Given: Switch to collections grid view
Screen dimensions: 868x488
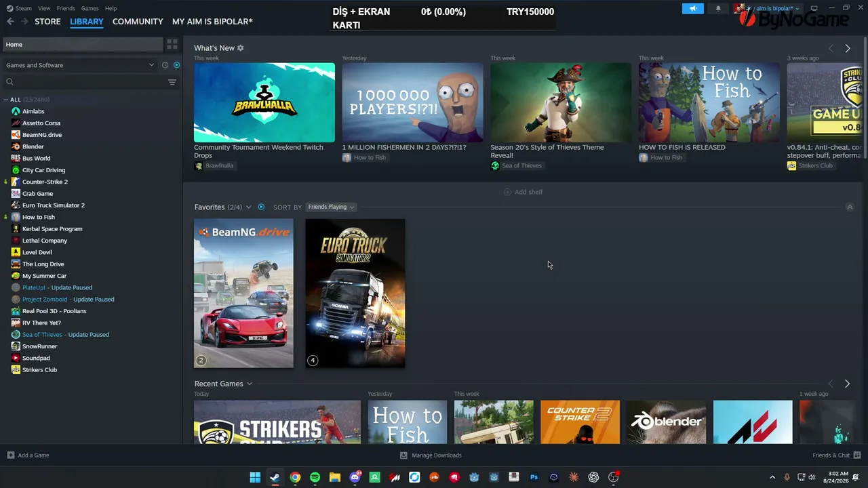Looking at the screenshot, I should (172, 44).
